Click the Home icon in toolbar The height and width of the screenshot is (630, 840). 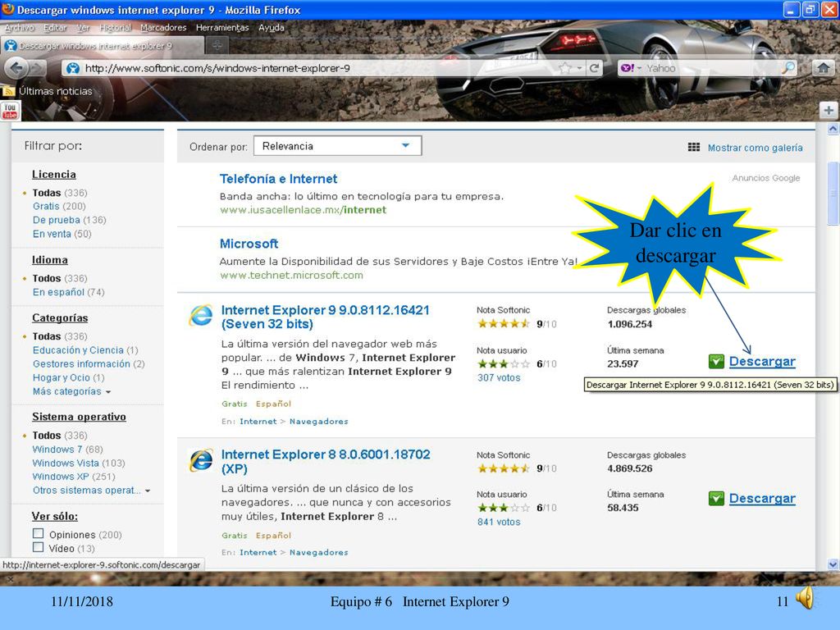[824, 68]
